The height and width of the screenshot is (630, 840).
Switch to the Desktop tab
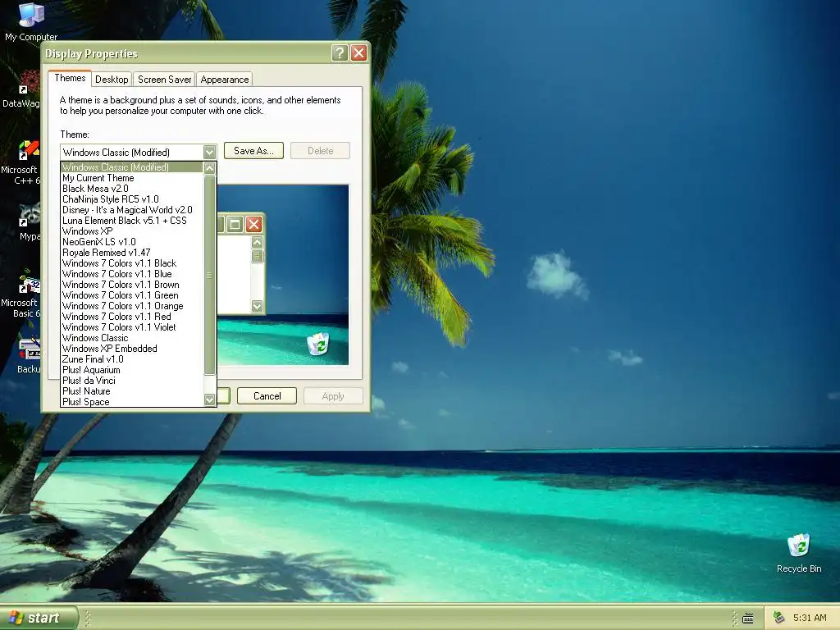[x=112, y=80]
